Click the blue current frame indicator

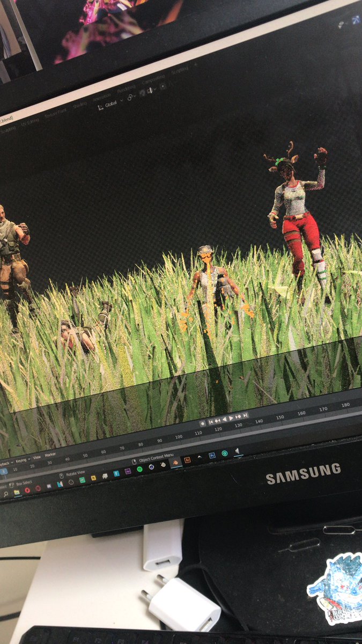coord(3,472)
